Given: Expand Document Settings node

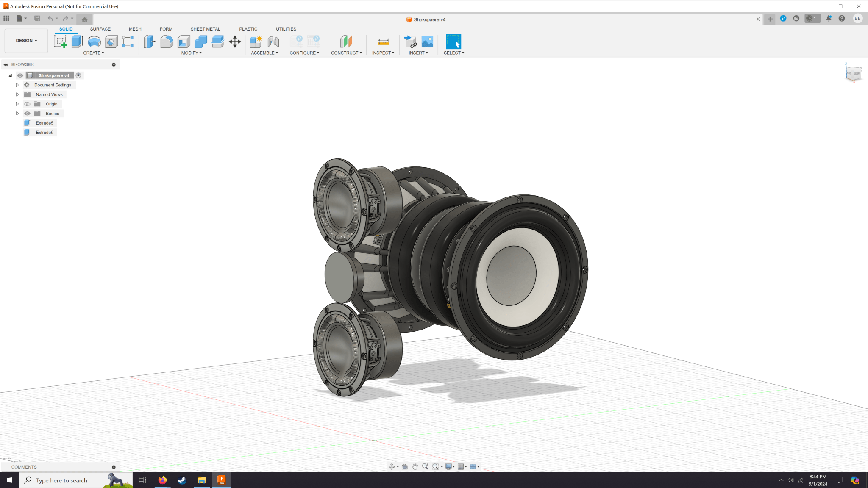Looking at the screenshot, I should click(17, 85).
